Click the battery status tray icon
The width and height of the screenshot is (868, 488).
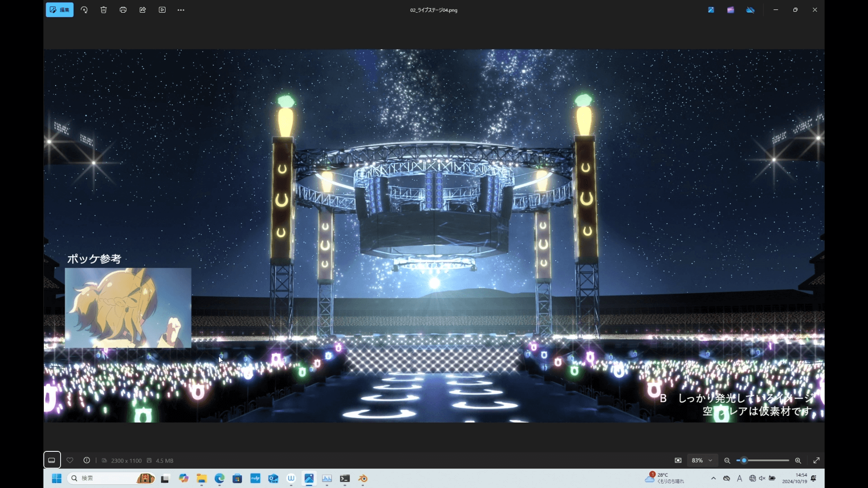772,478
